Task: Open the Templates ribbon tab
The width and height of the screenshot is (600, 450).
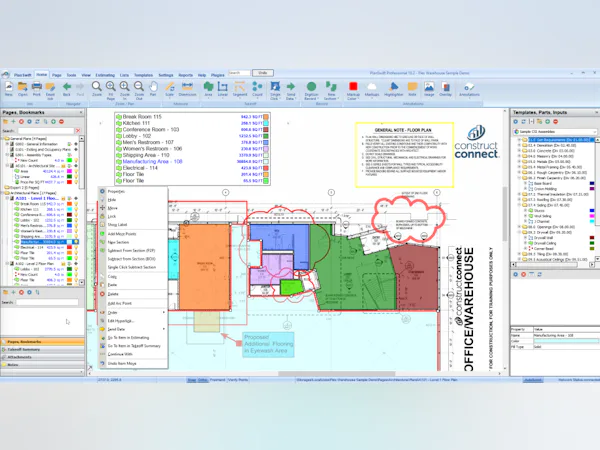Action: click(x=143, y=75)
